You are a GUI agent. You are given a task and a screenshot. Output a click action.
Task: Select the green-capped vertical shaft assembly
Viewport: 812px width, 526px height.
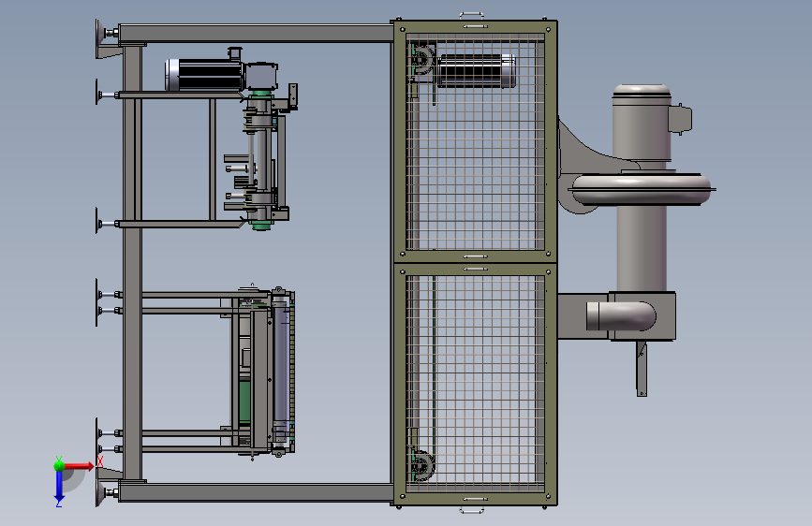click(261, 160)
